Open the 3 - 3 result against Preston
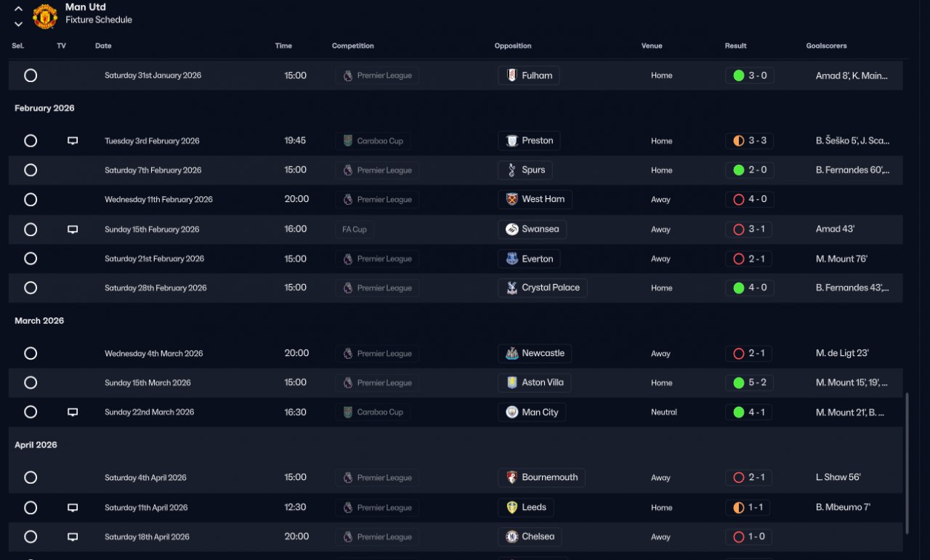This screenshot has height=560, width=930. click(750, 141)
